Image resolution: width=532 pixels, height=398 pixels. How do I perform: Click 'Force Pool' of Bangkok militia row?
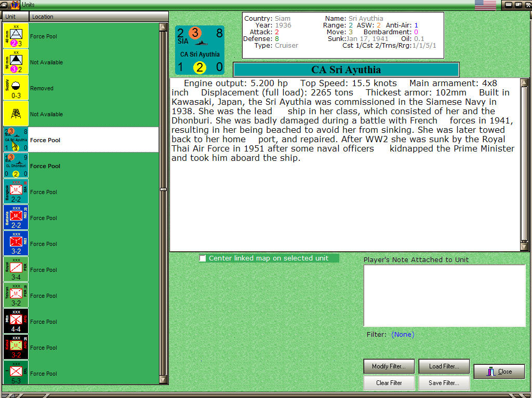pyautogui.click(x=44, y=192)
